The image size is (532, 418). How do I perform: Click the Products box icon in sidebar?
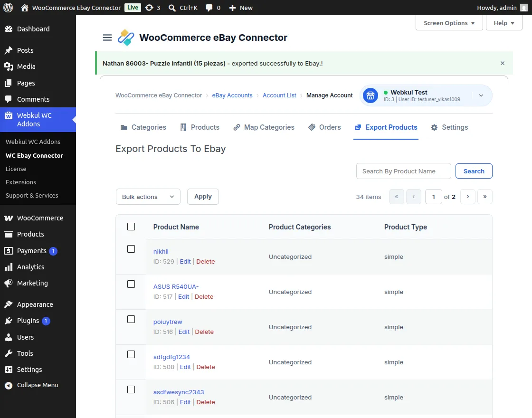pyautogui.click(x=9, y=234)
